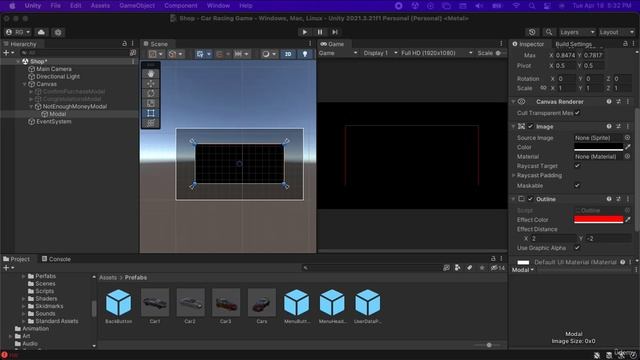Toggle Maskable checkbox
The width and height of the screenshot is (640, 360).
pyautogui.click(x=577, y=186)
